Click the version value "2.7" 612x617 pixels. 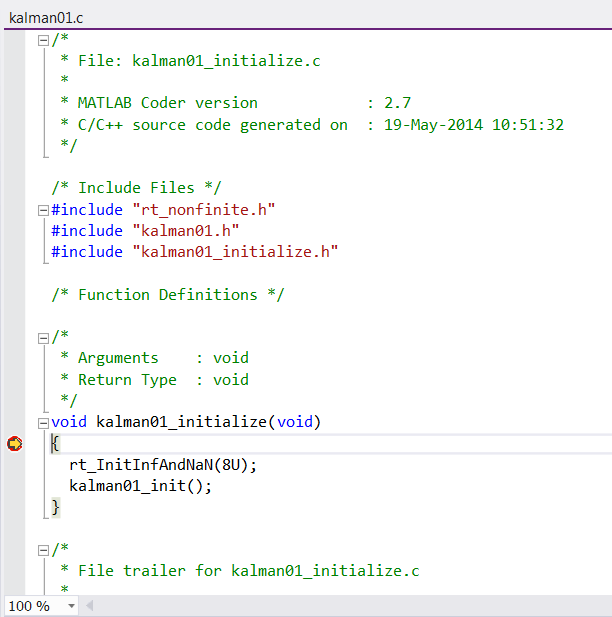398,103
